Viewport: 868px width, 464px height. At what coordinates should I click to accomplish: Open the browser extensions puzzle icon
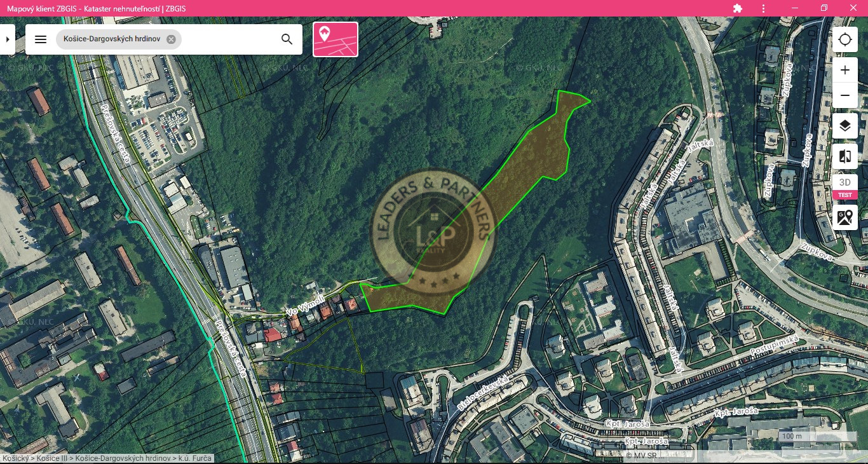(737, 8)
